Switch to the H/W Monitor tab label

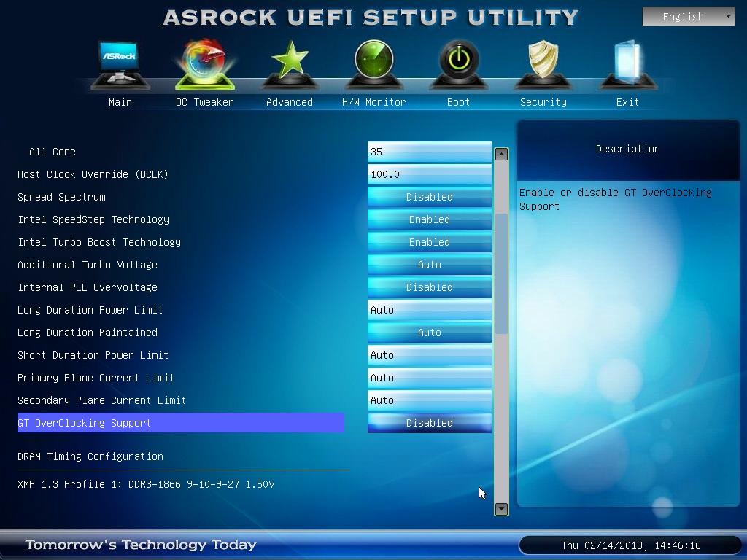(374, 102)
